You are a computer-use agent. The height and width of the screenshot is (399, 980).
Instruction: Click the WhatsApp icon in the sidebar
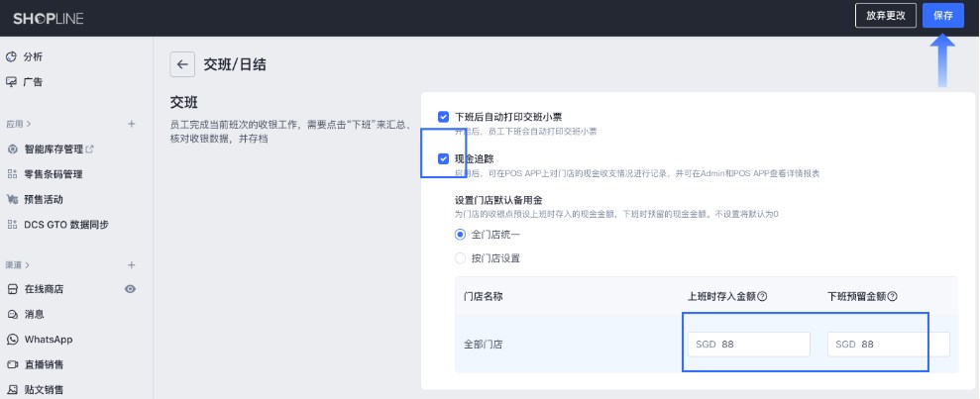pos(12,340)
